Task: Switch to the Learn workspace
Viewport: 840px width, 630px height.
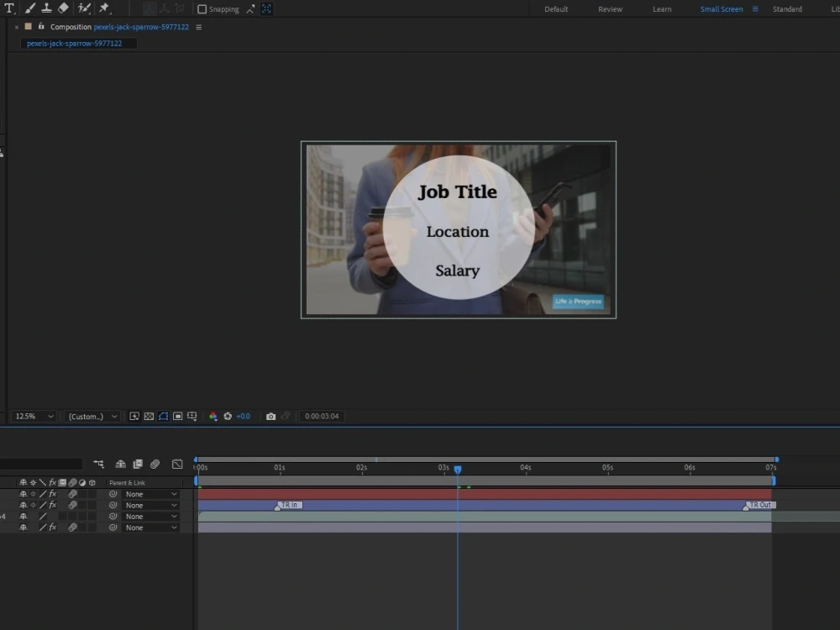Action: click(x=662, y=9)
